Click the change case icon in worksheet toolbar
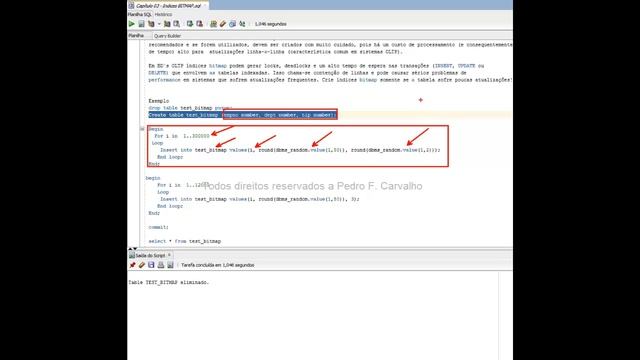The width and height of the screenshot is (640, 360). (242, 24)
